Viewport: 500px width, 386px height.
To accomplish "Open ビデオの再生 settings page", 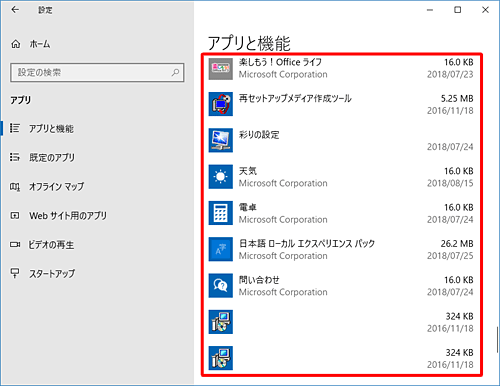I will pyautogui.click(x=51, y=245).
